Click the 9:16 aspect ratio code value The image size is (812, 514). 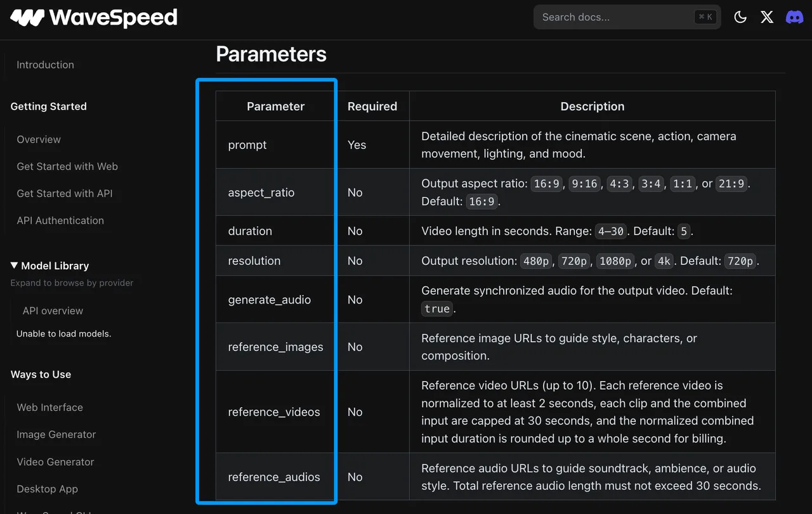[584, 184]
